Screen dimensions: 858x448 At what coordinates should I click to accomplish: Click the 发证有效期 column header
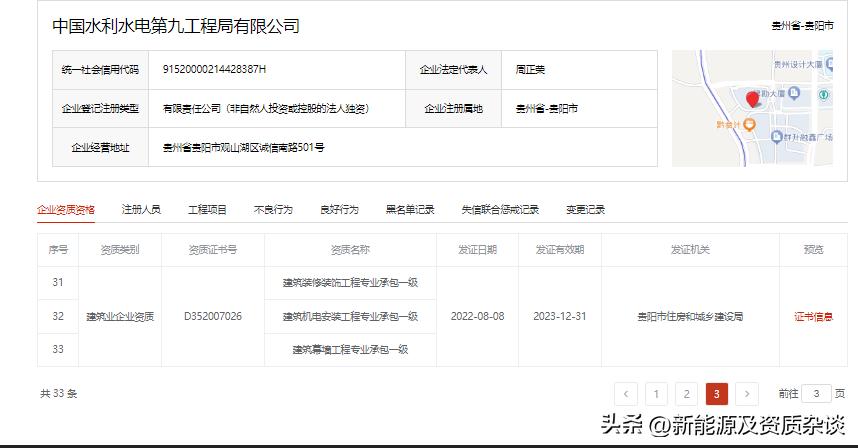(560, 250)
